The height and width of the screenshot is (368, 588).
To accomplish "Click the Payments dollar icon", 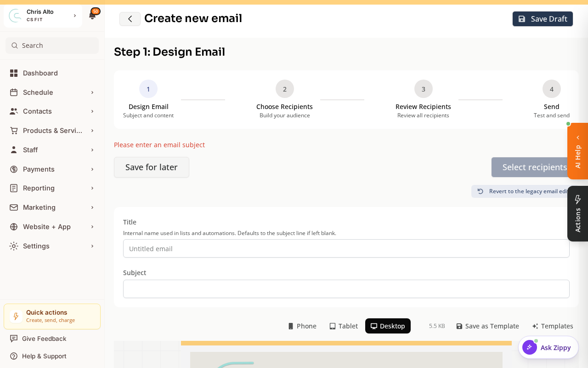I will 14,169.
